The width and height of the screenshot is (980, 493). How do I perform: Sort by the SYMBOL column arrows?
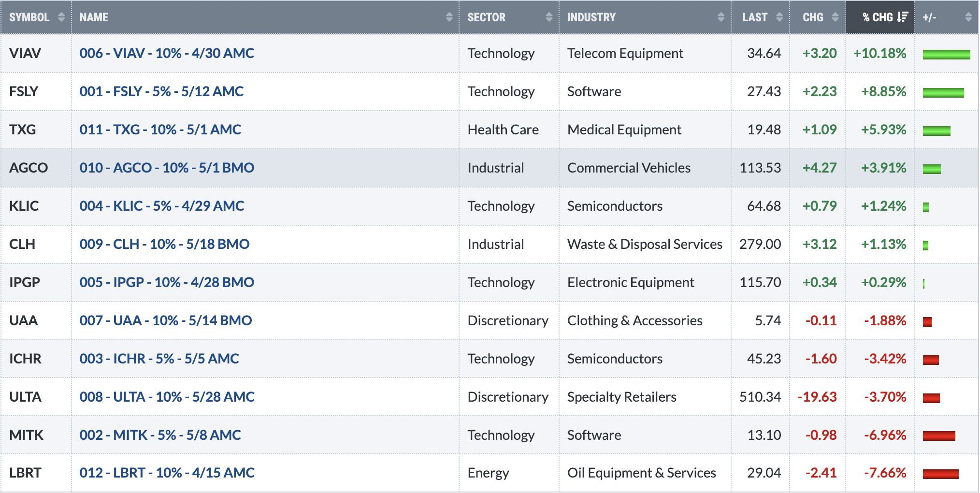61,17
